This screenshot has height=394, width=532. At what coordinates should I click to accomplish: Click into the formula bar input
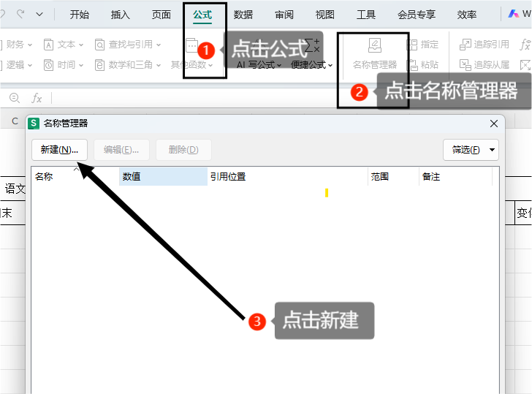(291, 99)
